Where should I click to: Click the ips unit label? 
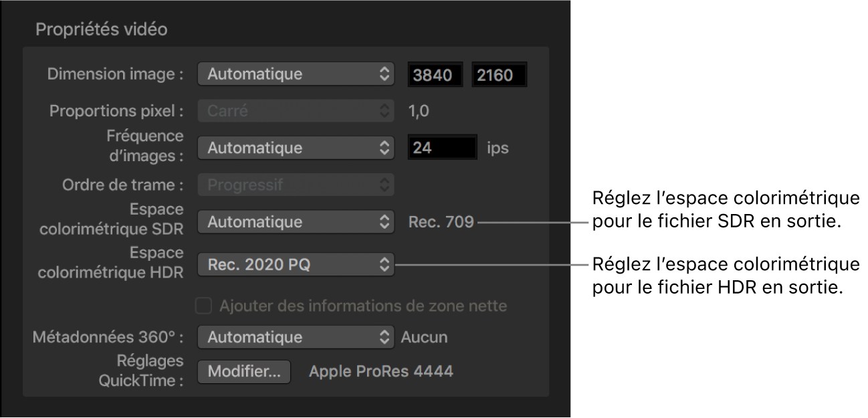[x=499, y=148]
